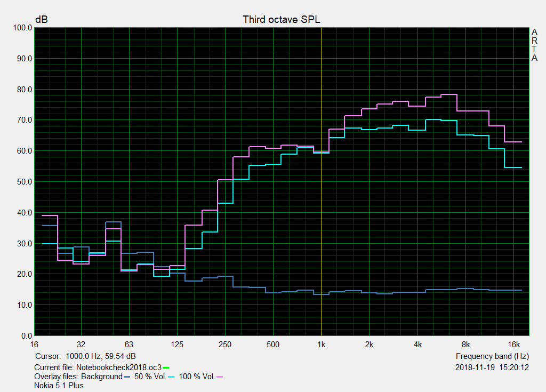546x392 pixels.
Task: Click the 500 Hz frequency label
Action: (273, 345)
